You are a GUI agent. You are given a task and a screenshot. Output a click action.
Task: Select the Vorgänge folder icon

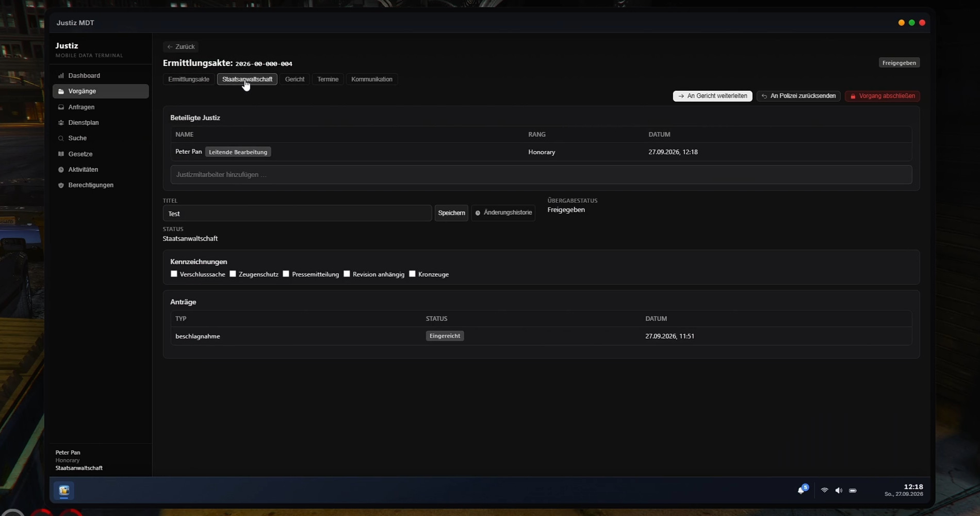(61, 91)
